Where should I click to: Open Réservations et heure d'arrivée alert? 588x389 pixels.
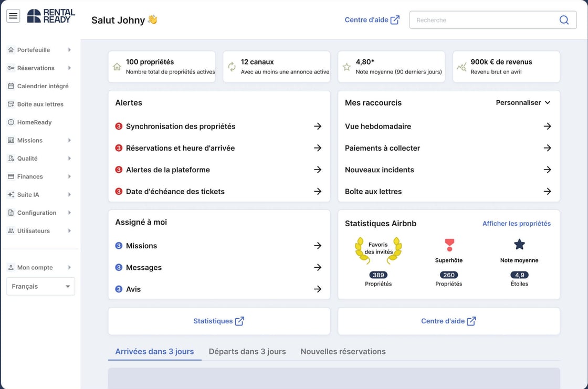(218, 148)
